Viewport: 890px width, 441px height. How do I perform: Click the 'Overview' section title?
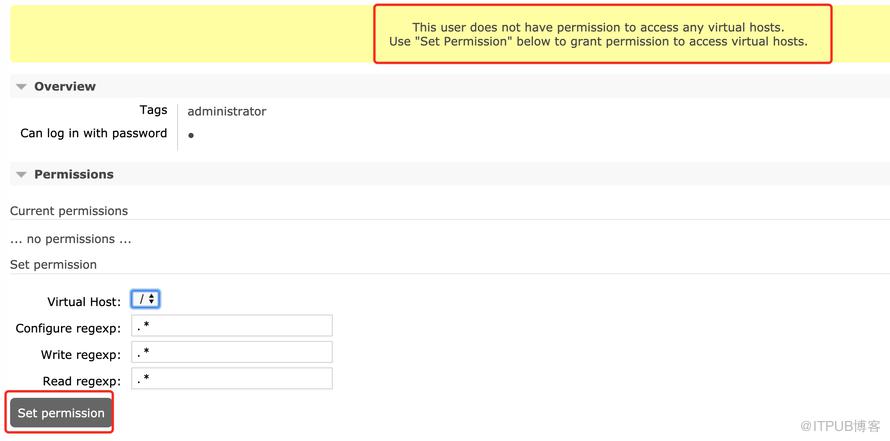(65, 86)
